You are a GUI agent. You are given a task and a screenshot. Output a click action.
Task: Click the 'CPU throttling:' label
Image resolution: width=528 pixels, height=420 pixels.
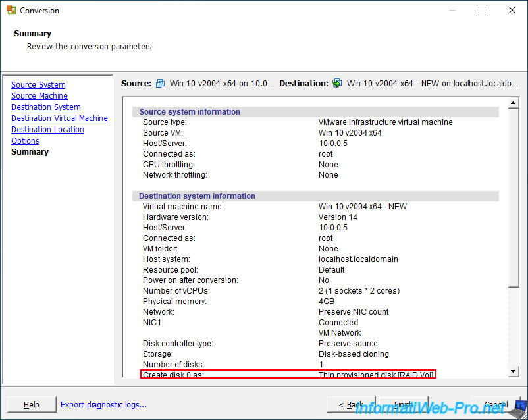pos(169,165)
